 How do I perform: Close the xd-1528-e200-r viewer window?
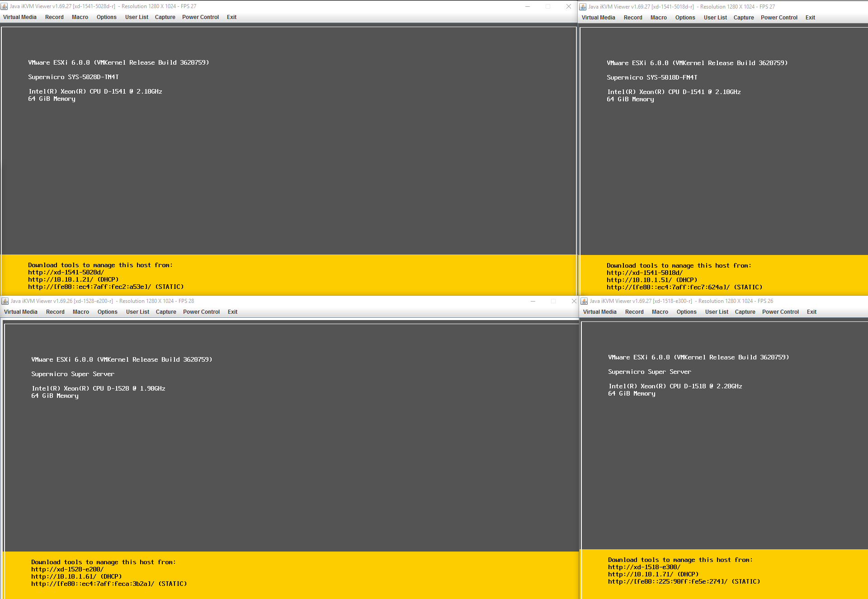(574, 301)
